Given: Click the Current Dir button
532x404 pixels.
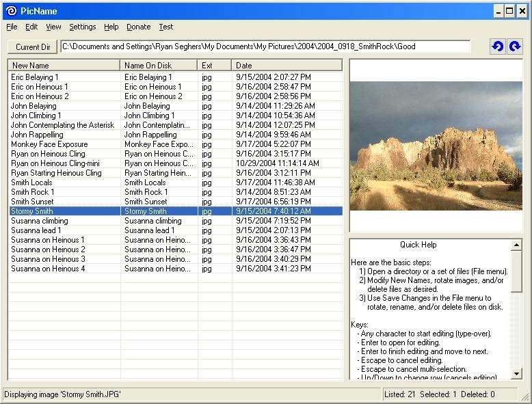Looking at the screenshot, I should pyautogui.click(x=33, y=46).
